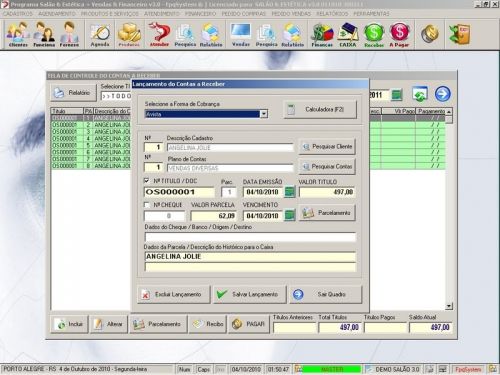Open the Vendas monitor icon
Viewport: 500px width, 375px height.
pyautogui.click(x=241, y=34)
